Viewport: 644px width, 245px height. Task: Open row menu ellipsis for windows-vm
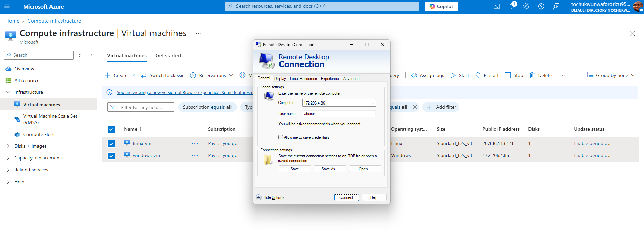195,155
